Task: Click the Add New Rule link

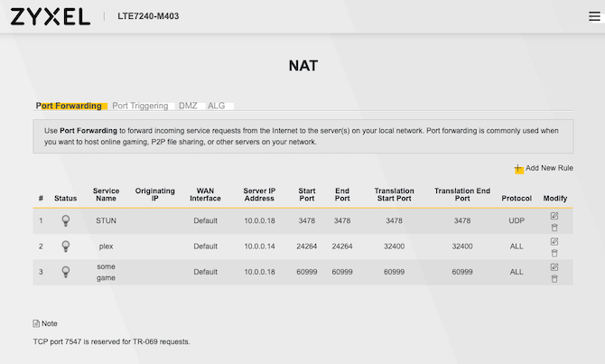Action: [549, 168]
